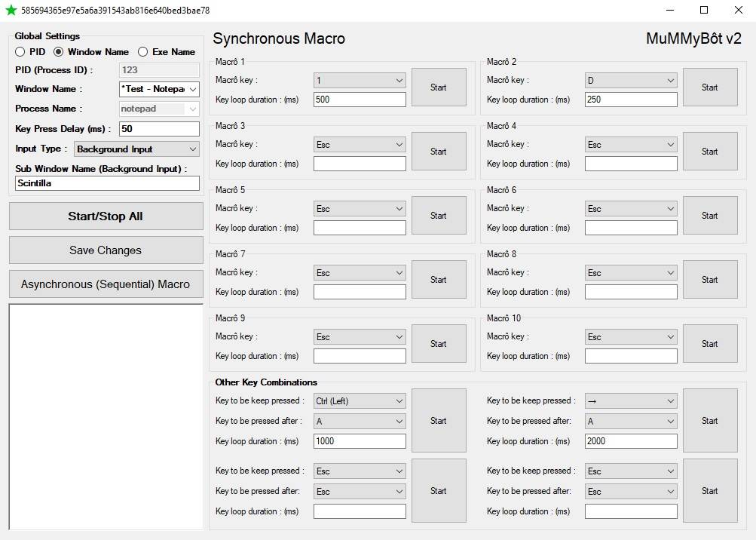Click the Key Press Delay input field

point(159,129)
